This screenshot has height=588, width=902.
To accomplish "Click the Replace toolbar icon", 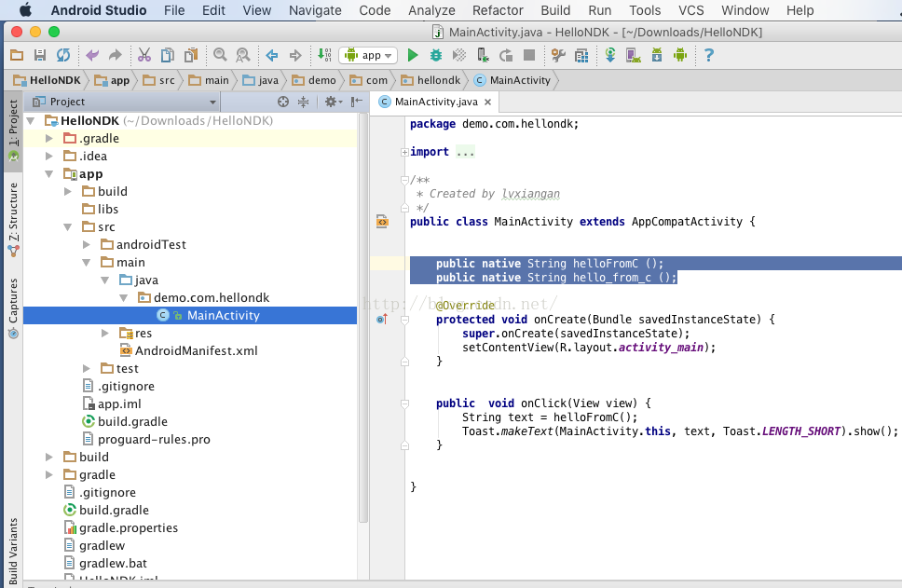I will 243,55.
